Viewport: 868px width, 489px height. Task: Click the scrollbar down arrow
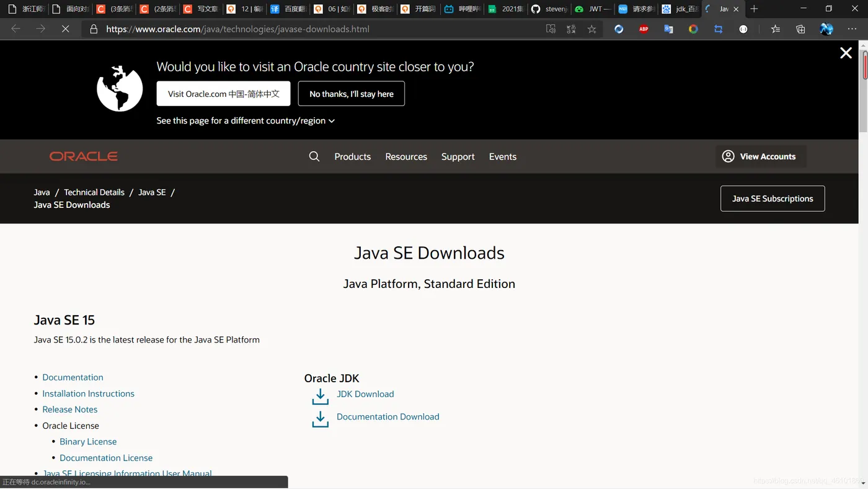pyautogui.click(x=863, y=483)
